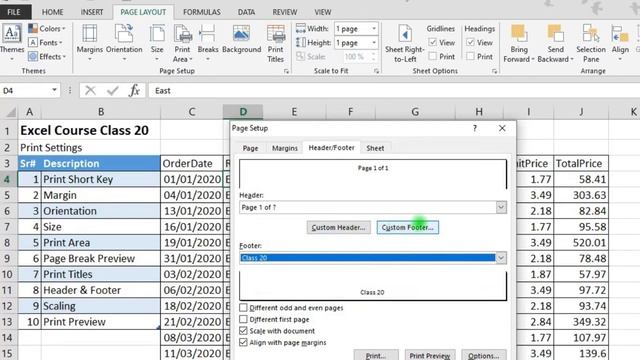Open the Page tab in Page Setup
This screenshot has width=640, height=360.
pos(250,148)
